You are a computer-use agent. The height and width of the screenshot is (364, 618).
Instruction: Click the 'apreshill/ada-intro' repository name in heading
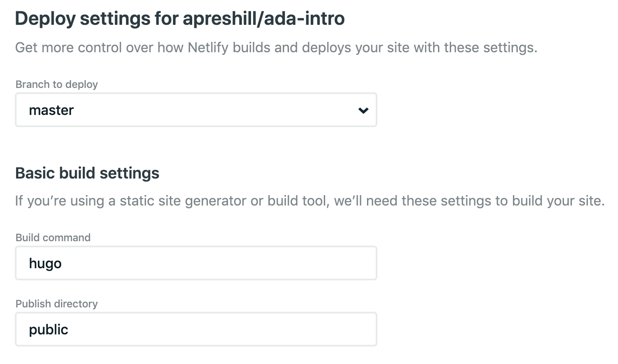[x=264, y=18]
